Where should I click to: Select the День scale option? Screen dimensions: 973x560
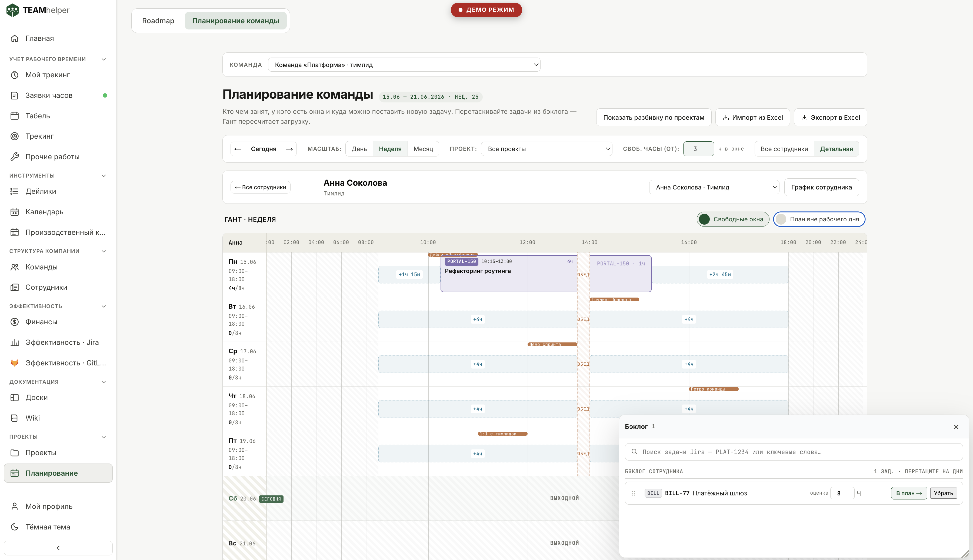[x=359, y=149]
